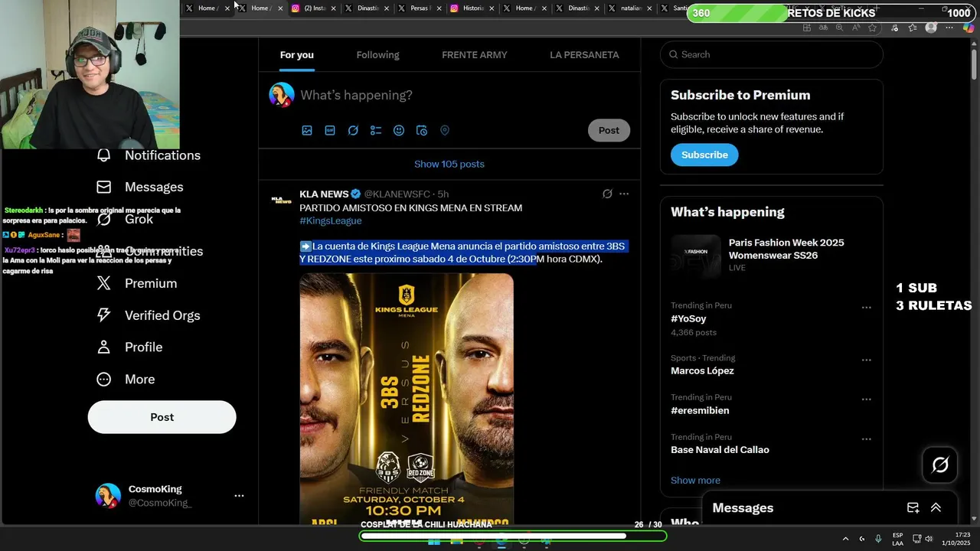This screenshot has height=551, width=980.
Task: Click the X logo beside Premium
Action: click(104, 283)
